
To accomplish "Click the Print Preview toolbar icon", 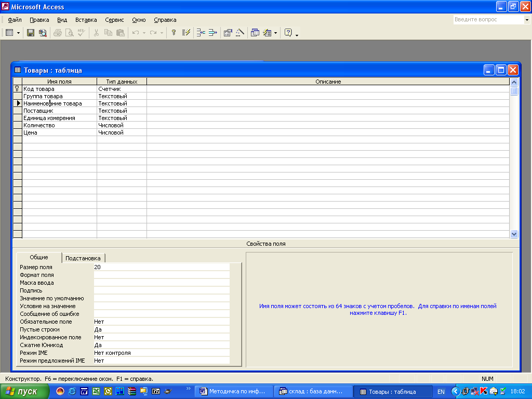I will (x=70, y=33).
